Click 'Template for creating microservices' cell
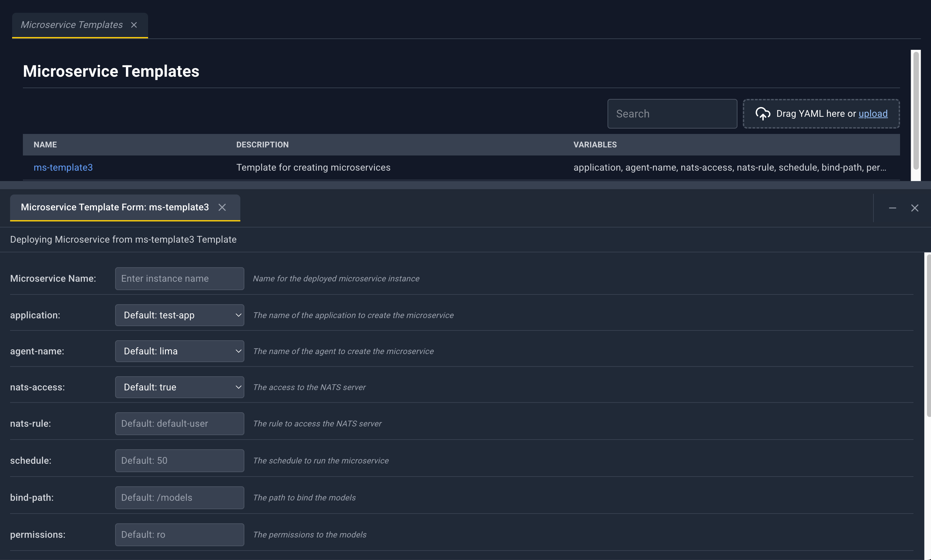Image resolution: width=931 pixels, height=560 pixels. pos(313,168)
